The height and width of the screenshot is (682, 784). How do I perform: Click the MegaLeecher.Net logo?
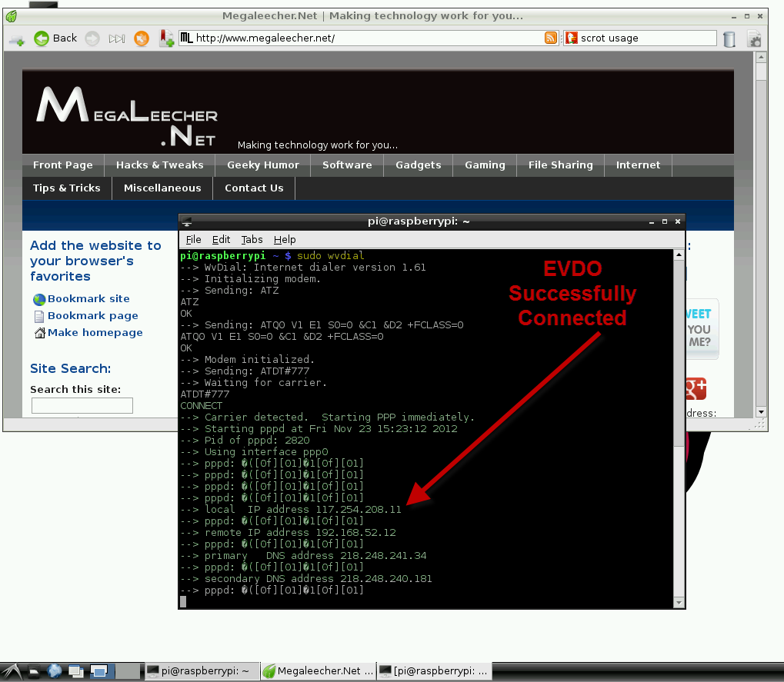(x=127, y=117)
